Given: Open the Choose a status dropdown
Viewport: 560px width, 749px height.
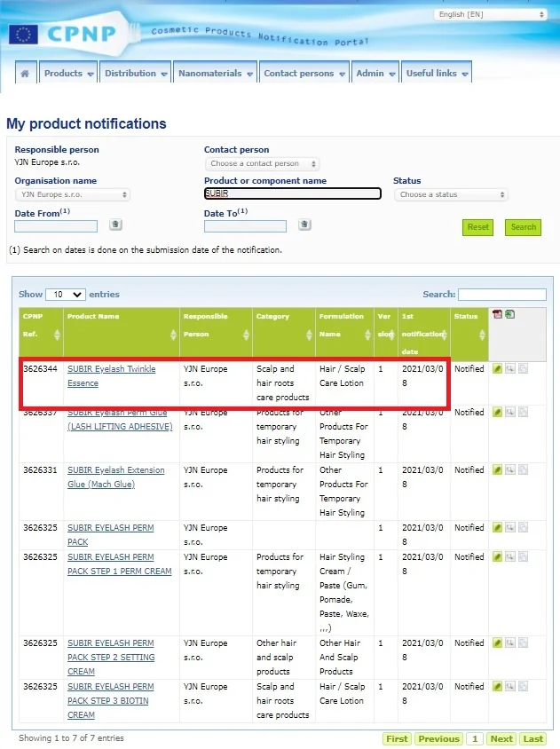Looking at the screenshot, I should [451, 194].
